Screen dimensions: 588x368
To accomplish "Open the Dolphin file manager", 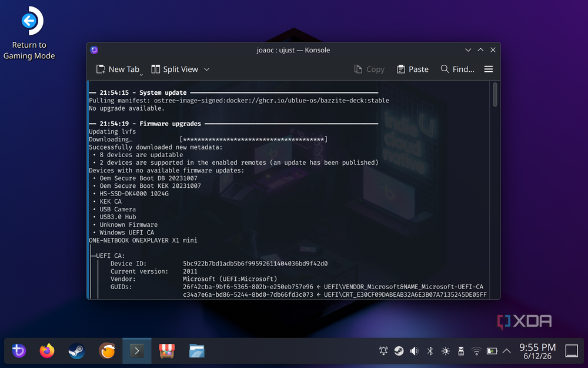I will (x=197, y=351).
